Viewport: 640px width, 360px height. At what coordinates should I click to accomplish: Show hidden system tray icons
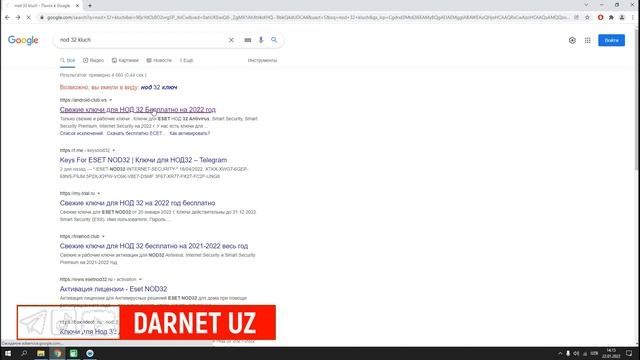click(560, 353)
